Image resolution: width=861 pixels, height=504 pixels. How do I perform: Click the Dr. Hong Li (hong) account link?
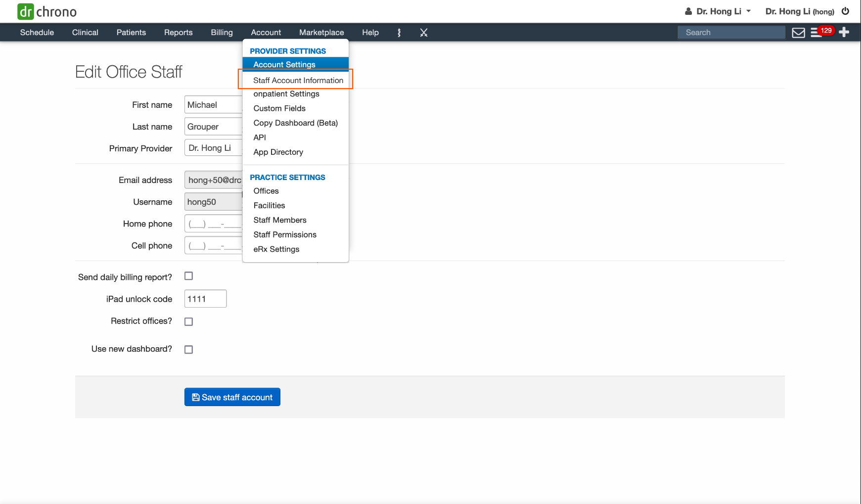pyautogui.click(x=800, y=11)
